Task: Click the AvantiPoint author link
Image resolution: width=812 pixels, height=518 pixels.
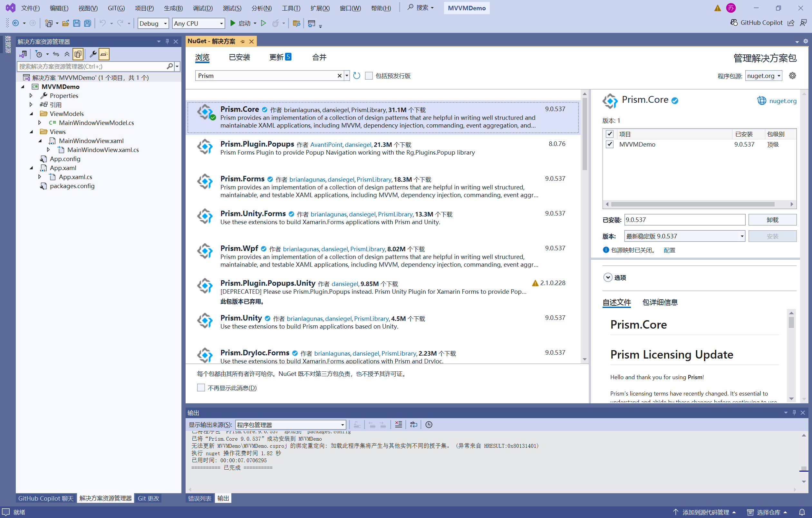Action: pos(326,145)
